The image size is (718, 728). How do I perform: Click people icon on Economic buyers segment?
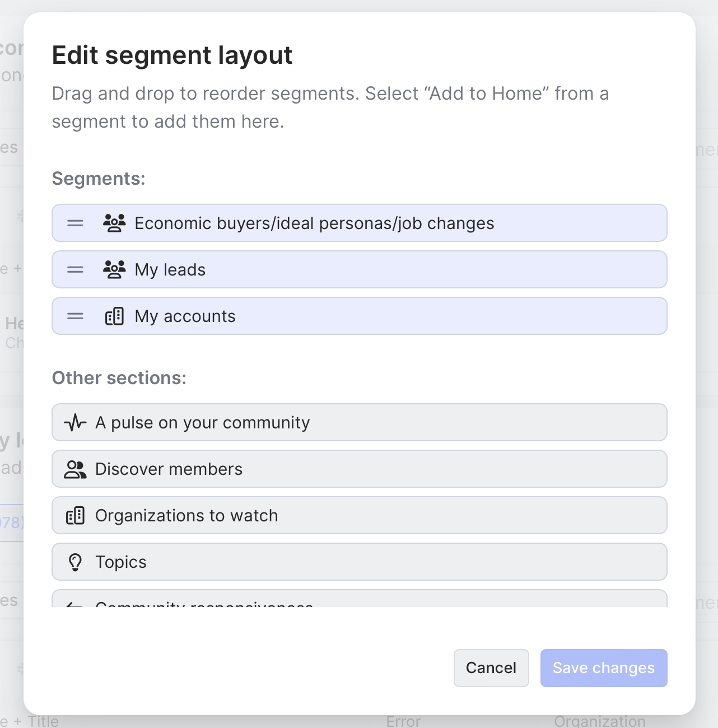(114, 223)
